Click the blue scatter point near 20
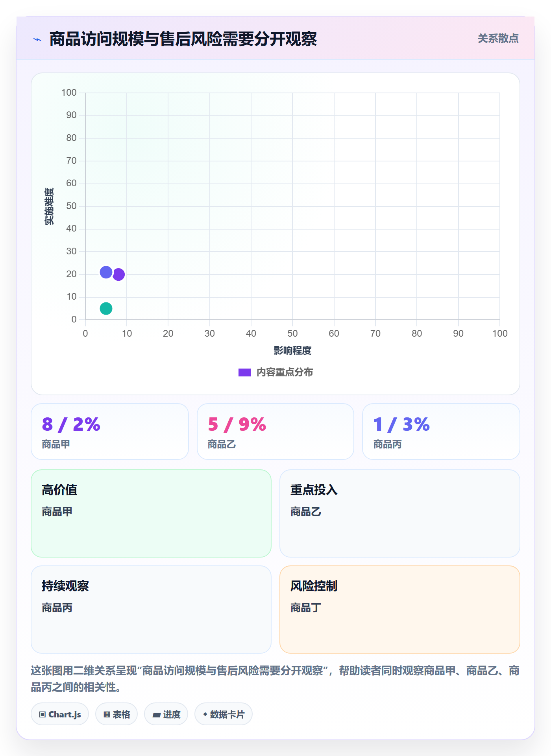 (x=106, y=272)
